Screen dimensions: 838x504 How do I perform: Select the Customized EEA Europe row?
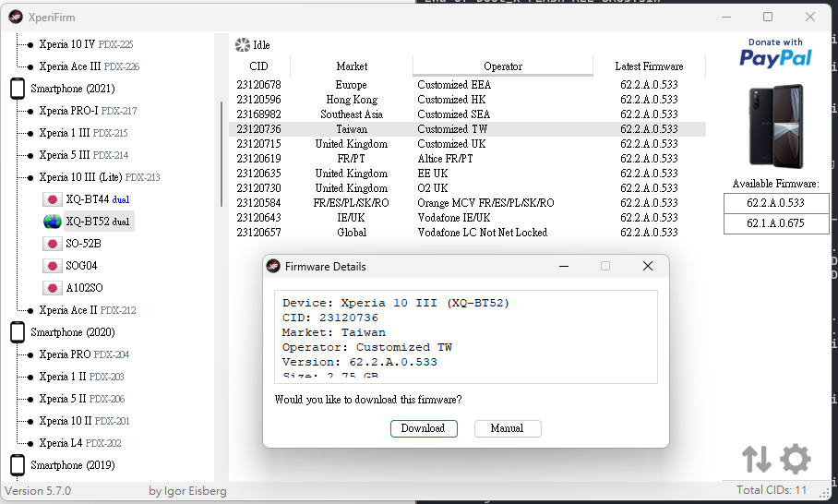click(x=468, y=84)
